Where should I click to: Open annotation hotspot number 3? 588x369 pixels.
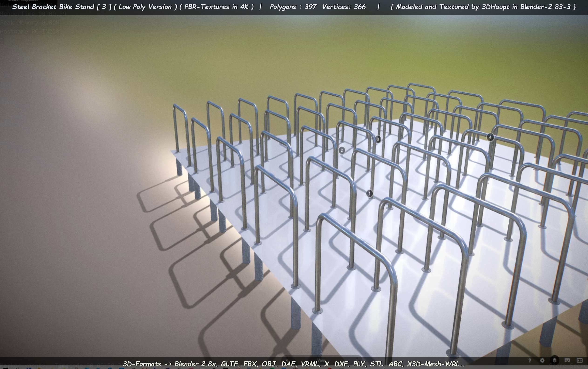(378, 139)
